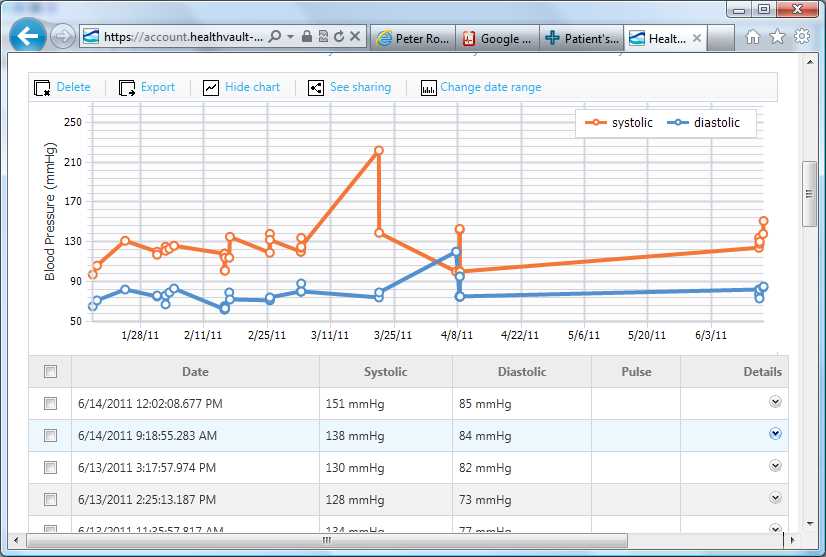This screenshot has width=826, height=557.
Task: Select the 85 mmHg diastolic cell
Action: coord(522,404)
